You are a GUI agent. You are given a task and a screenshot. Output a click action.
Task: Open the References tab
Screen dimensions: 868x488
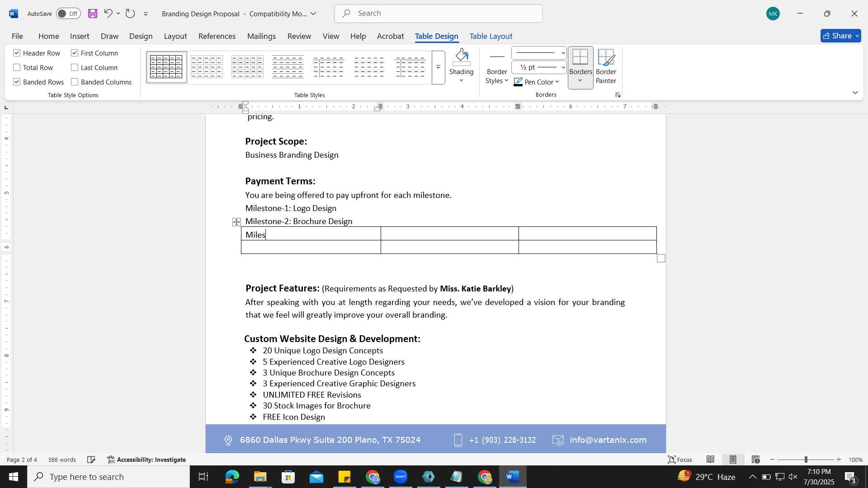[217, 36]
